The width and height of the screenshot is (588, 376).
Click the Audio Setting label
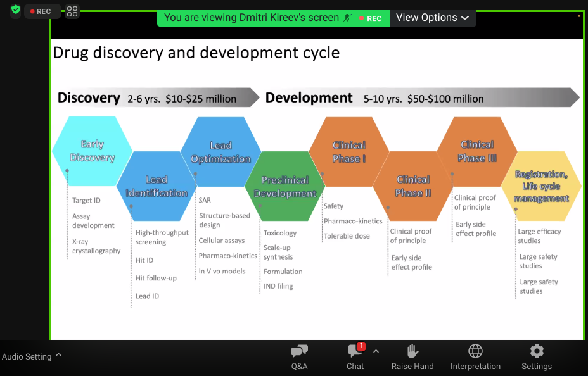(x=27, y=356)
